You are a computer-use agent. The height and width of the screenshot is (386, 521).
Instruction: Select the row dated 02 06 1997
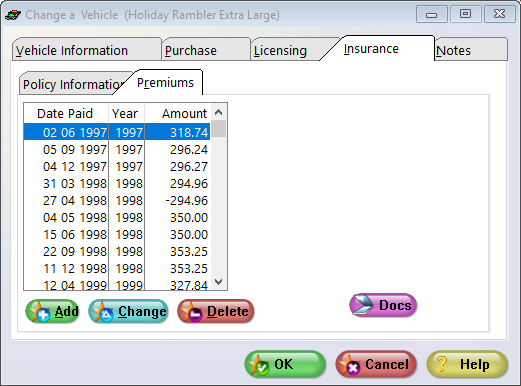(117, 132)
